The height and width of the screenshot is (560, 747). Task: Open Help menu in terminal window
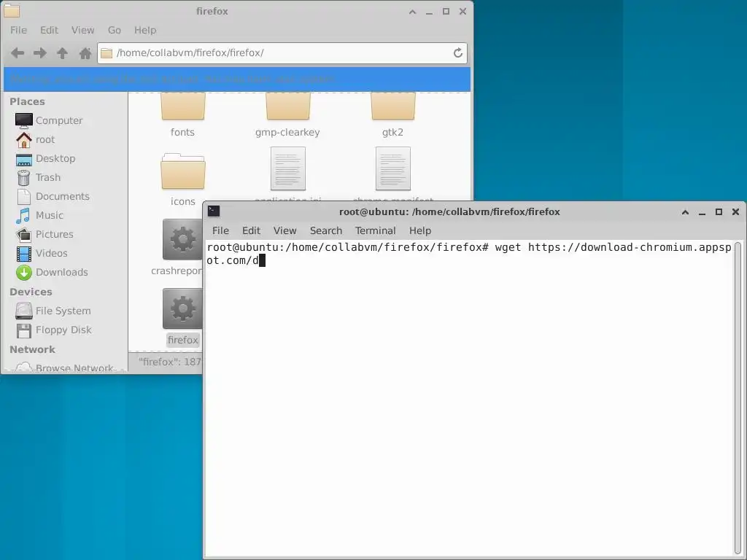coord(420,230)
